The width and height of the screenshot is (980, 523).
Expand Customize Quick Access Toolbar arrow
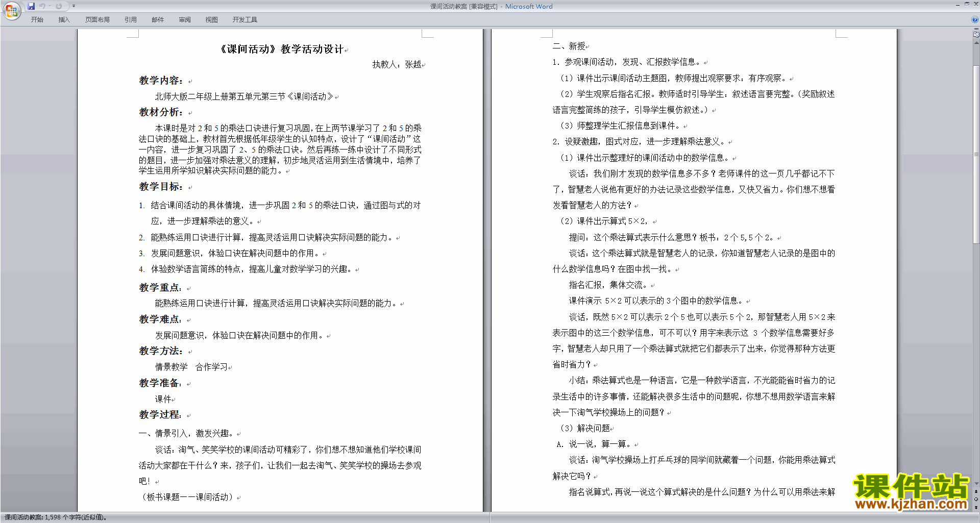pos(73,6)
